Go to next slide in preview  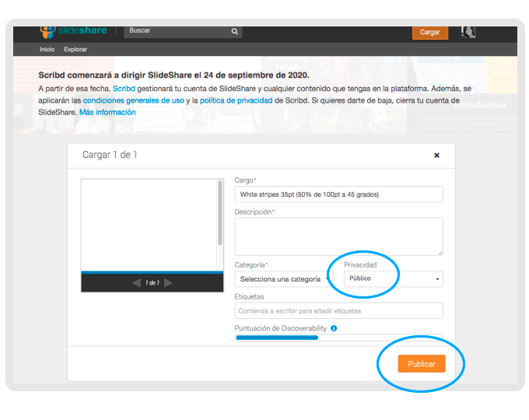(x=168, y=282)
